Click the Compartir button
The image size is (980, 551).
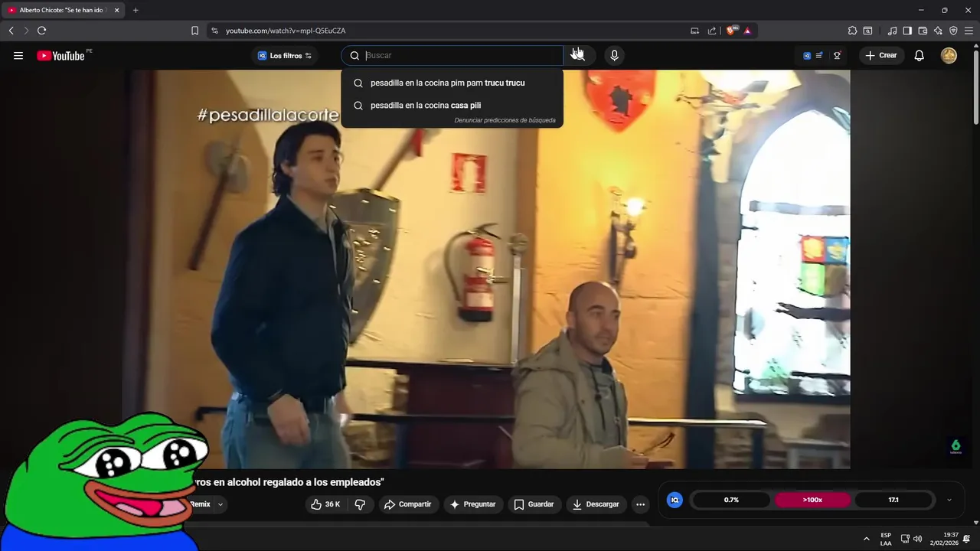click(408, 504)
